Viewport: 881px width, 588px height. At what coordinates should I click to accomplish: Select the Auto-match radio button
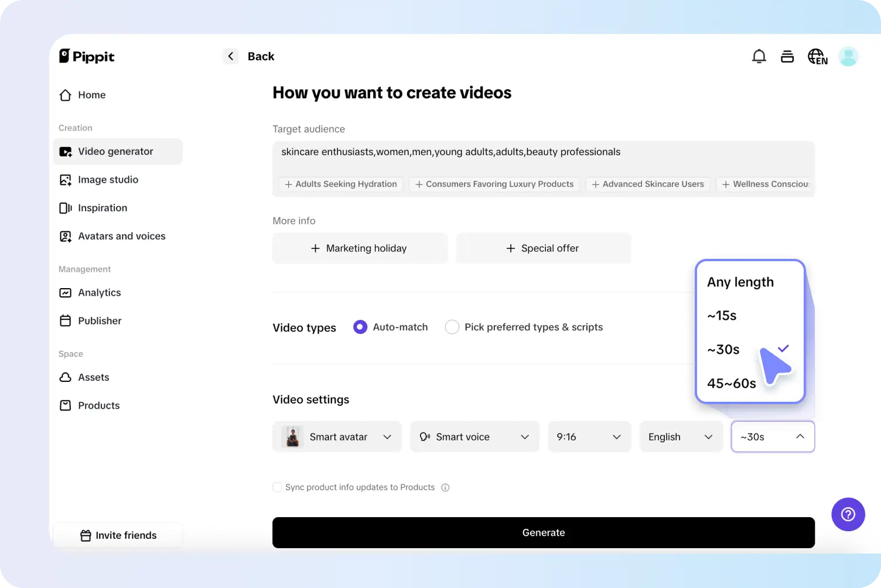tap(360, 327)
